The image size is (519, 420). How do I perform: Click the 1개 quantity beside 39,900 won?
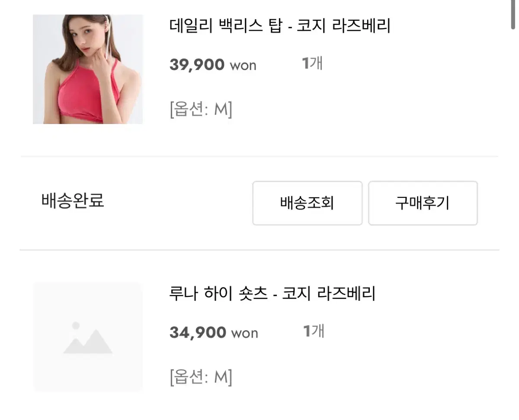click(312, 64)
